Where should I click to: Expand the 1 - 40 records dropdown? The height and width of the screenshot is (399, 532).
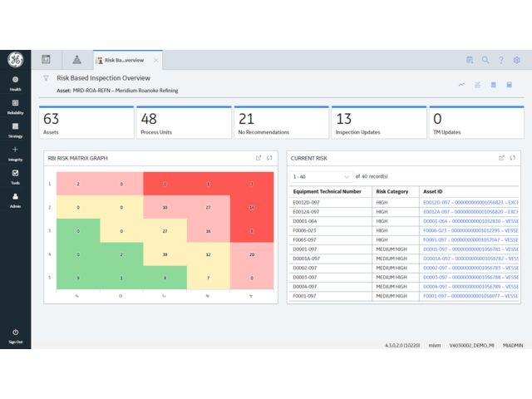321,176
